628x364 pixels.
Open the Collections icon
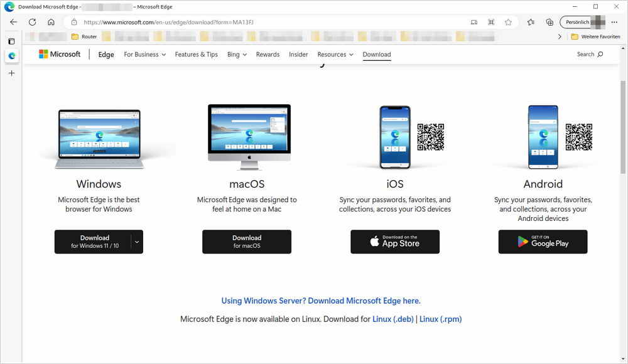[x=549, y=22]
